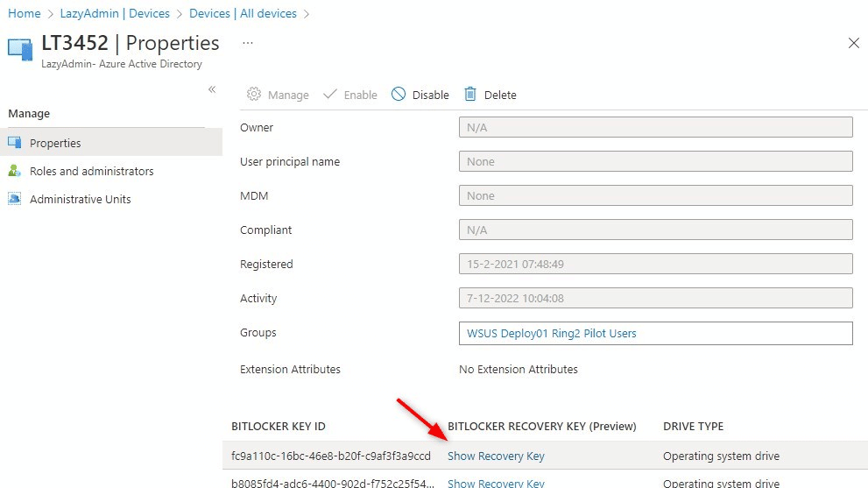Click the Activity date field

655,298
